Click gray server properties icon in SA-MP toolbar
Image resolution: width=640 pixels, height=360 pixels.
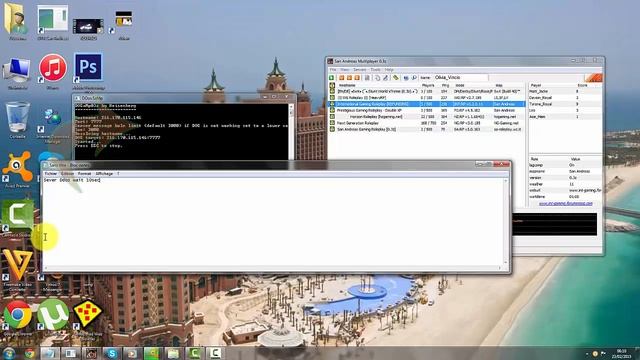click(x=367, y=78)
